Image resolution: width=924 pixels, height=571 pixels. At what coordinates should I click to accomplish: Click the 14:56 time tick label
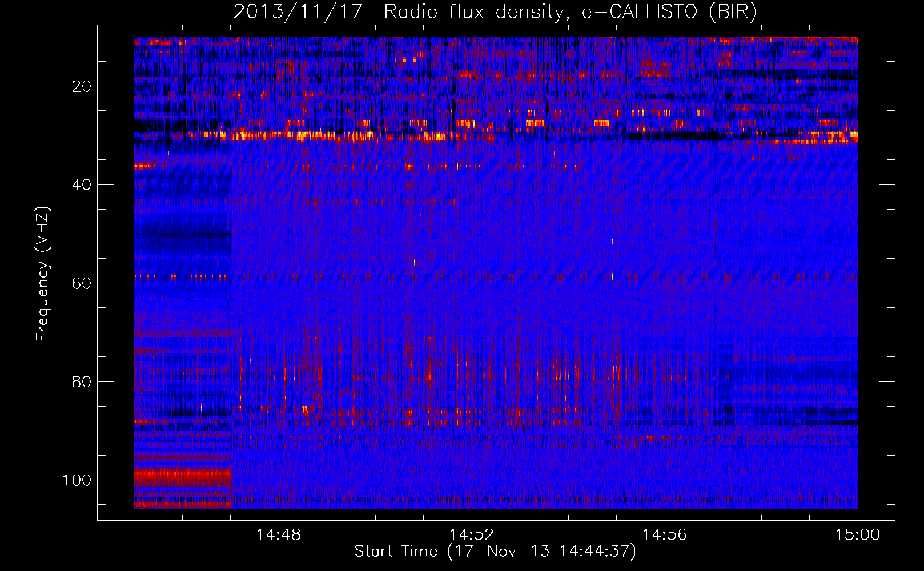[x=665, y=535]
